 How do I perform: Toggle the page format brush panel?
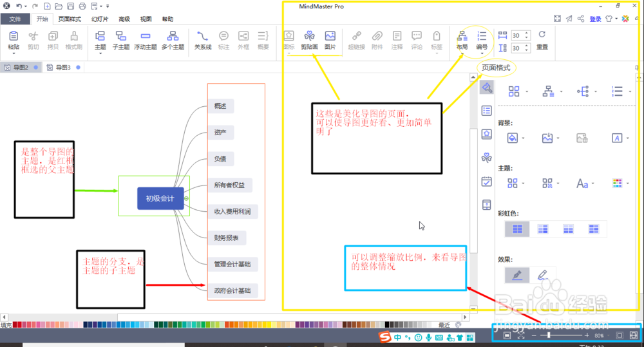click(487, 88)
